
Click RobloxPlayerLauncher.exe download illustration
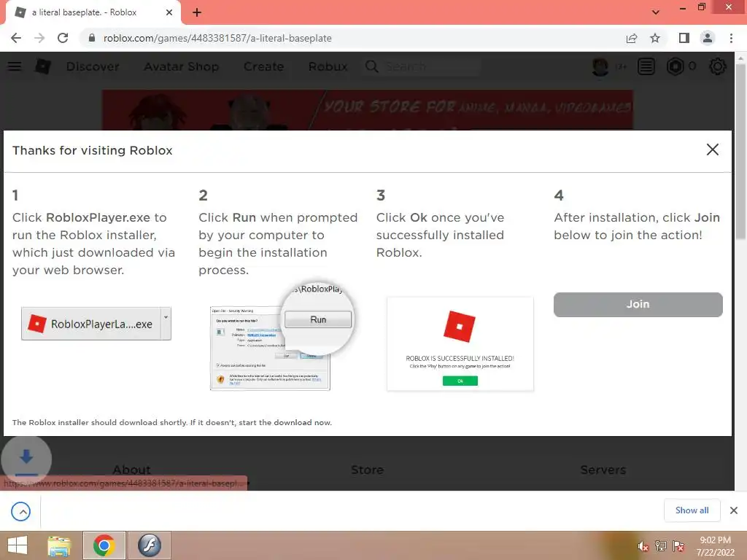96,324
